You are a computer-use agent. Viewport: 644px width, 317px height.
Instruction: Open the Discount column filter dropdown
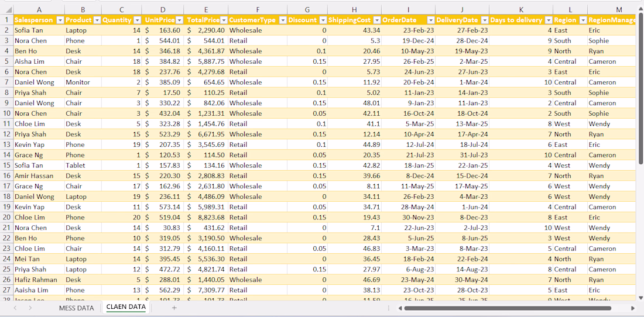point(323,20)
